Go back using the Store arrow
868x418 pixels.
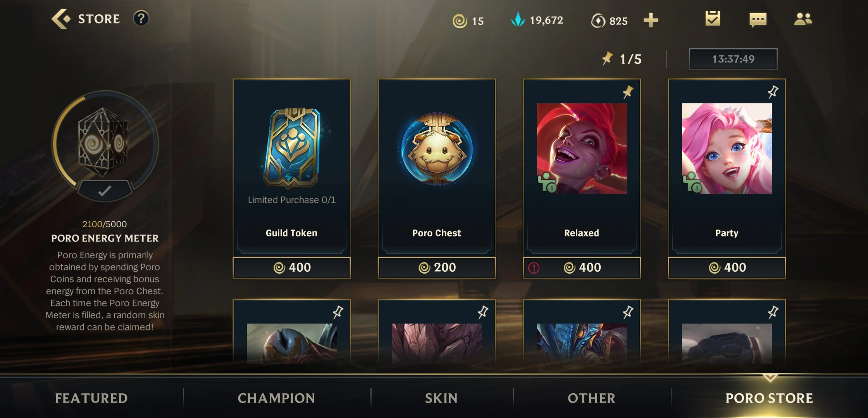[61, 19]
